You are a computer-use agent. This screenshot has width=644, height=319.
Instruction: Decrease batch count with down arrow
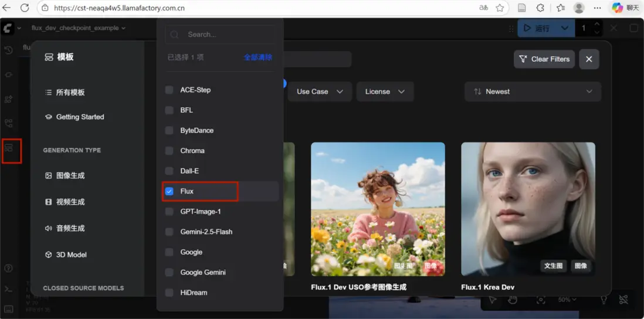tap(597, 32)
